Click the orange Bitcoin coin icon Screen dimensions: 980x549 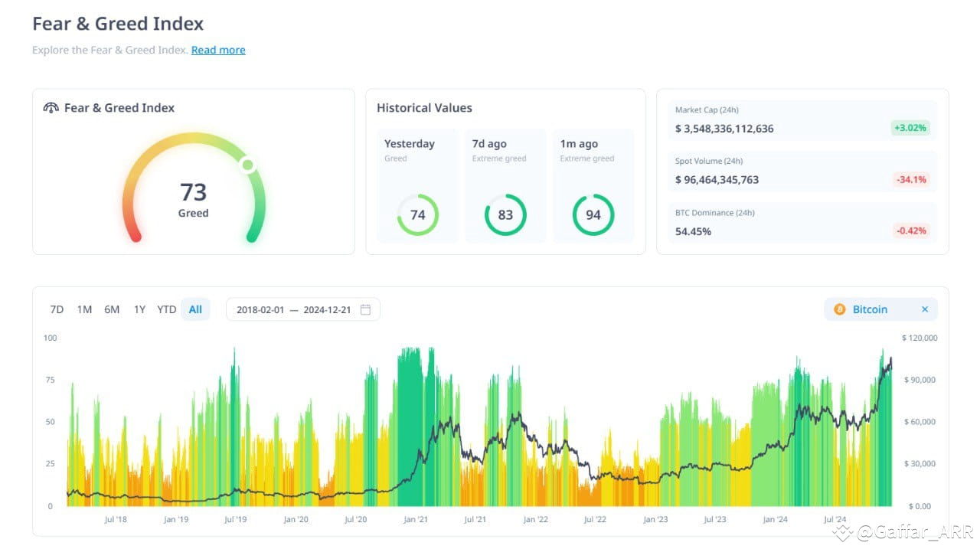point(839,309)
